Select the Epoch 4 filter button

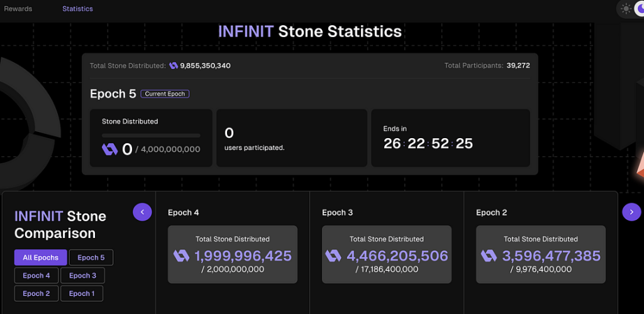click(36, 276)
